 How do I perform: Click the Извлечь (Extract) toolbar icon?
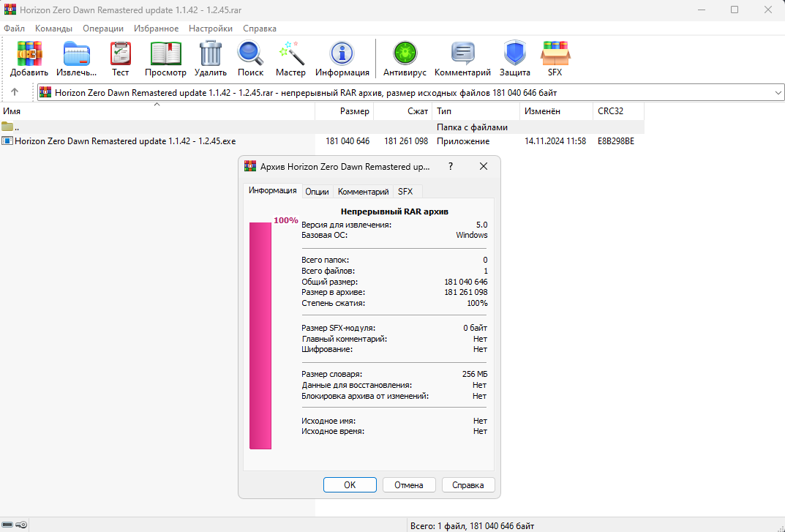point(76,59)
